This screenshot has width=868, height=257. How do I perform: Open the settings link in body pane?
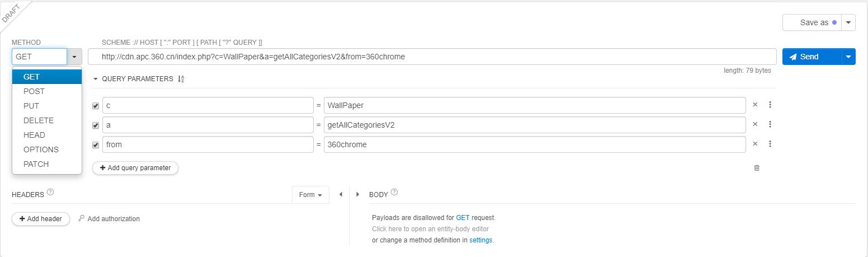[x=480, y=240]
